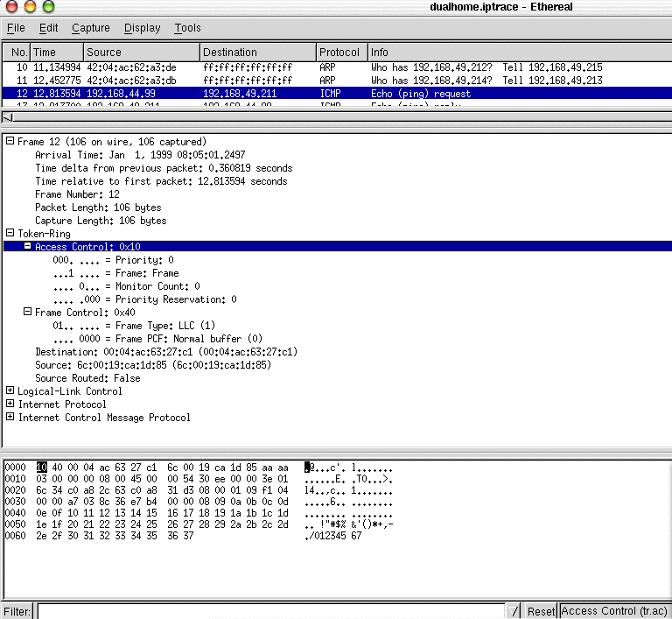Select Frame Type: LLC (1) field
Viewport: 672px width, 619px height.
[134, 326]
